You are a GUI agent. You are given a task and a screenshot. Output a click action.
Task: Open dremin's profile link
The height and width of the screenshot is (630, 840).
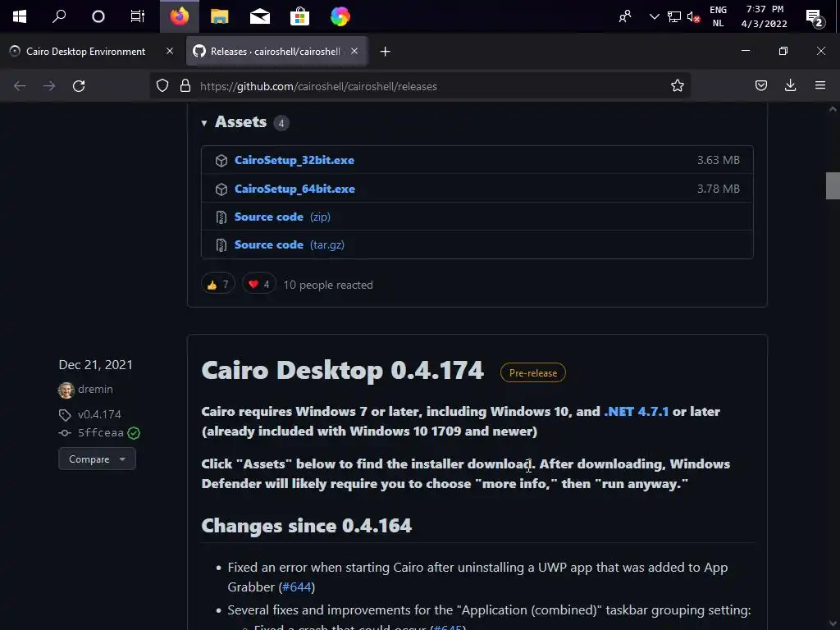[x=95, y=389]
